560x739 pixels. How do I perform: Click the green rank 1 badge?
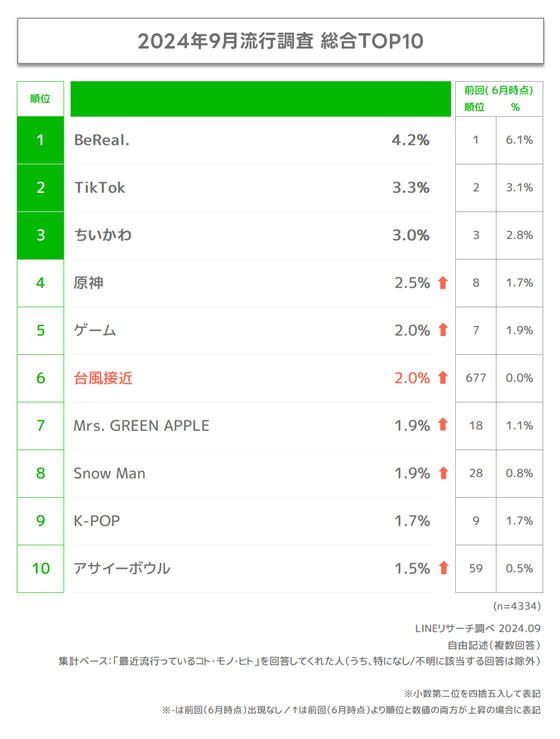[41, 140]
